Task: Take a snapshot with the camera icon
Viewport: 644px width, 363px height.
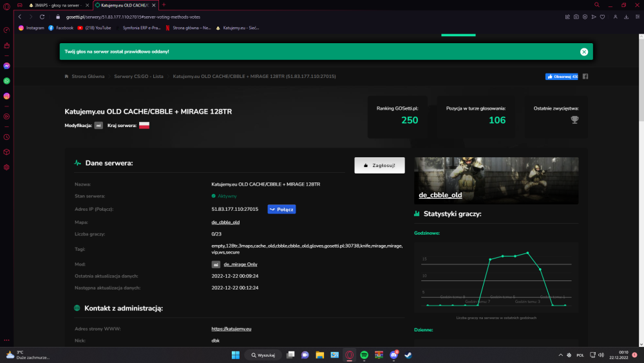Action: pos(576,17)
